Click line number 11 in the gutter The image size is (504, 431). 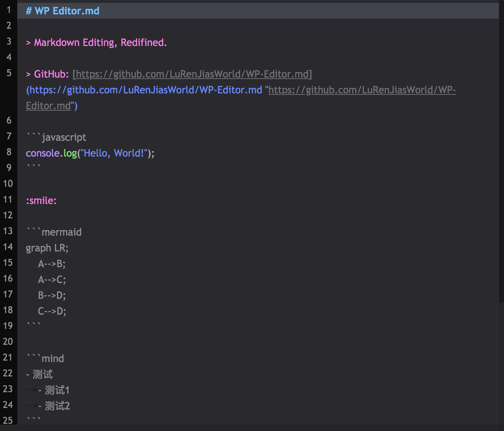(x=8, y=199)
